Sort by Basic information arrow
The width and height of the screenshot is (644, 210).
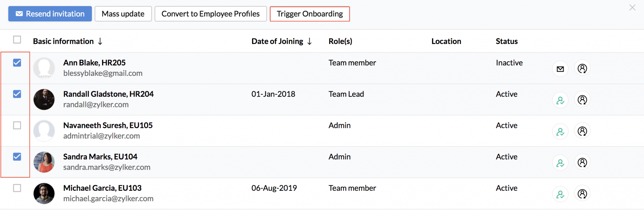coord(100,41)
